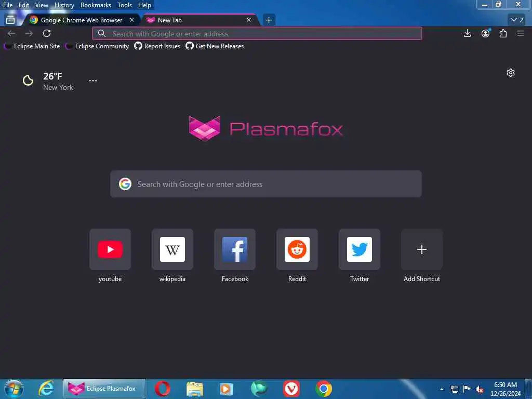Screen dimensions: 532x399
Task: Open new tab personalize settings gear
Action: point(510,73)
